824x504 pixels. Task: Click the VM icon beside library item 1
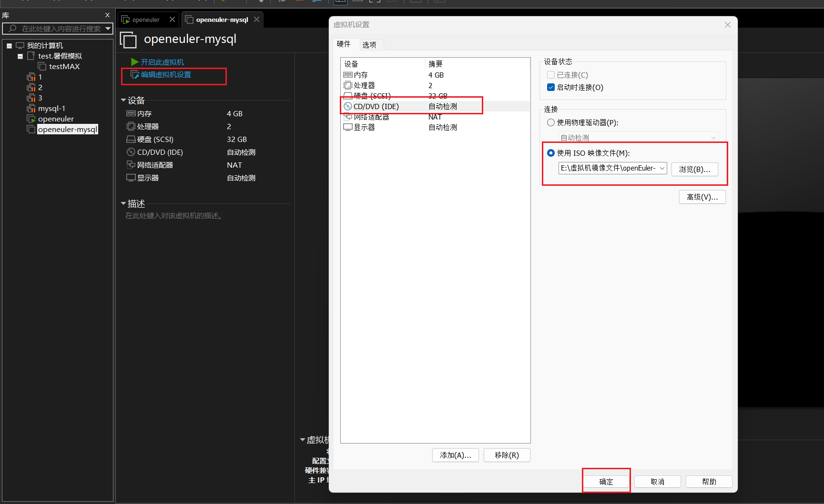point(31,77)
